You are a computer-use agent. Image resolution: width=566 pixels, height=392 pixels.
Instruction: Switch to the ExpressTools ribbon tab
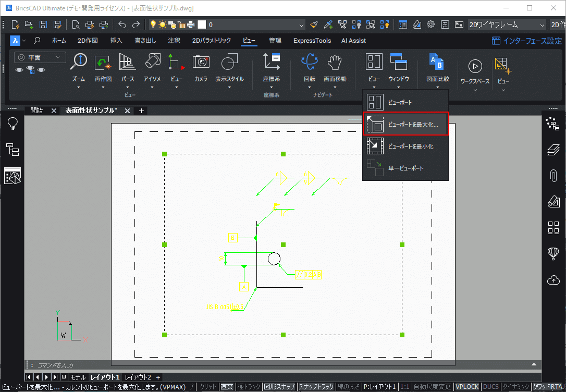pyautogui.click(x=312, y=41)
